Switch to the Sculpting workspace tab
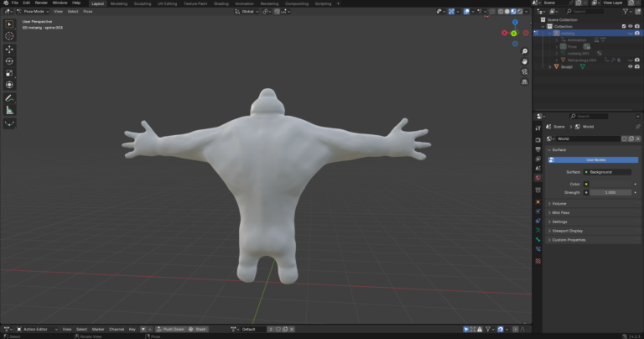Viewport: 644px width, 339px height. click(143, 3)
